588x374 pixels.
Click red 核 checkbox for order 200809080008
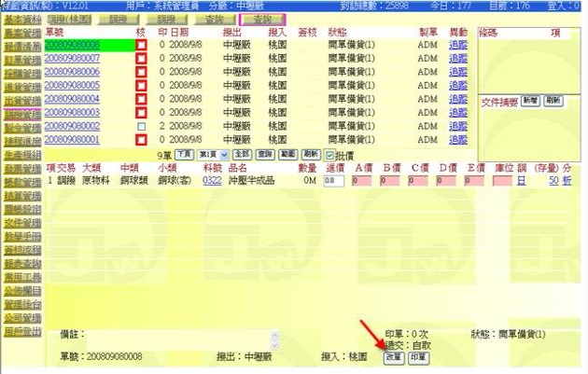[x=141, y=45]
